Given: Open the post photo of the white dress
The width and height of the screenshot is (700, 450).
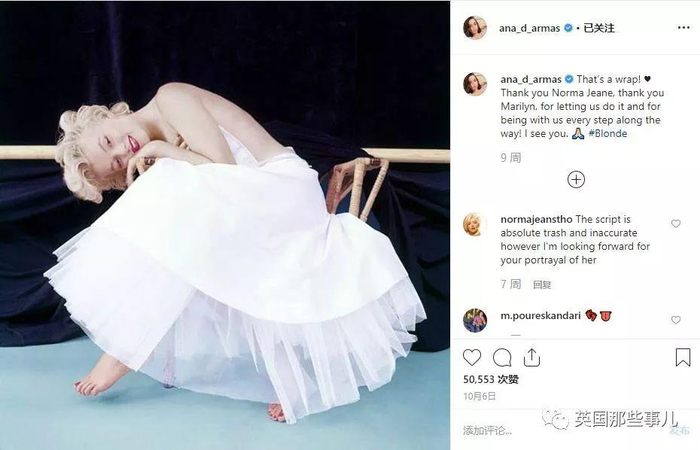Looking at the screenshot, I should click(x=225, y=225).
